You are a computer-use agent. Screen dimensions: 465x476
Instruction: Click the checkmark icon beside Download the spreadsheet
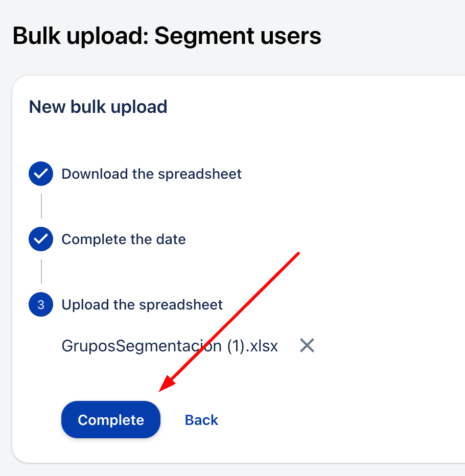41,174
